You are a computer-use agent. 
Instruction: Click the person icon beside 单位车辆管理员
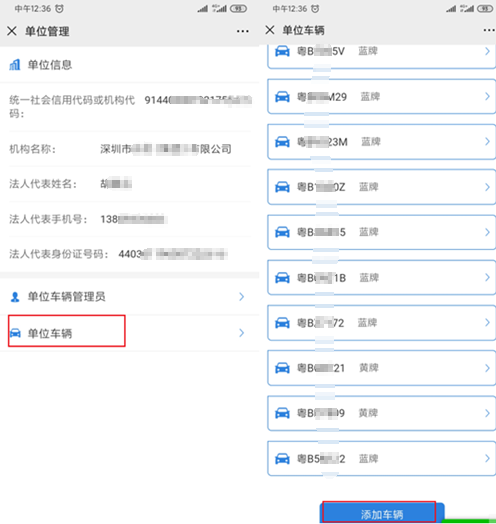click(15, 297)
